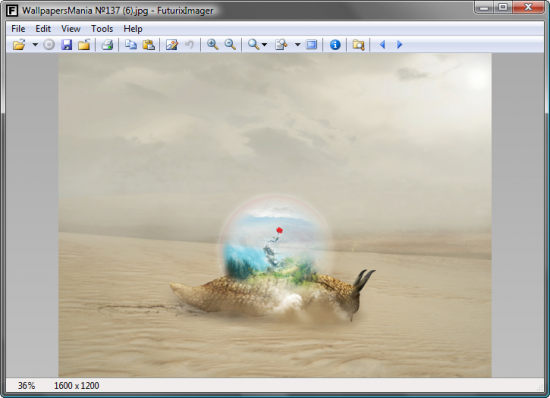Zoom out with the minus magnifier
550x398 pixels.
[230, 45]
